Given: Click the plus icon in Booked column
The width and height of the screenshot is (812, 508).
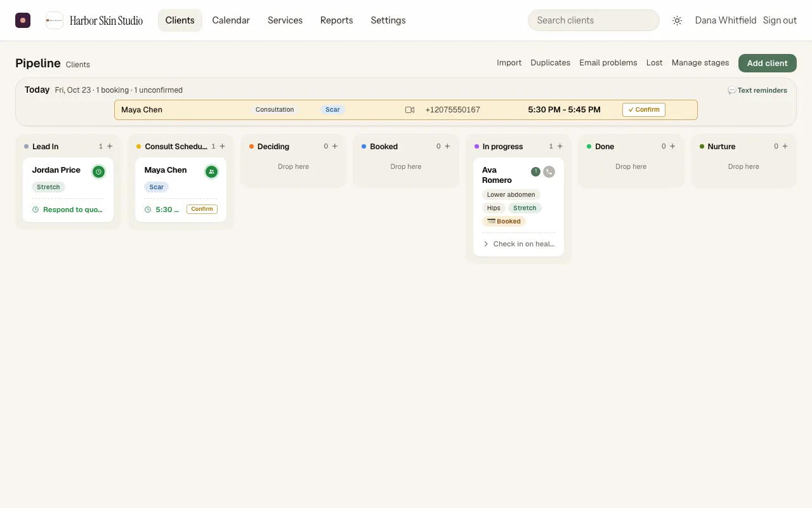Looking at the screenshot, I should (447, 146).
